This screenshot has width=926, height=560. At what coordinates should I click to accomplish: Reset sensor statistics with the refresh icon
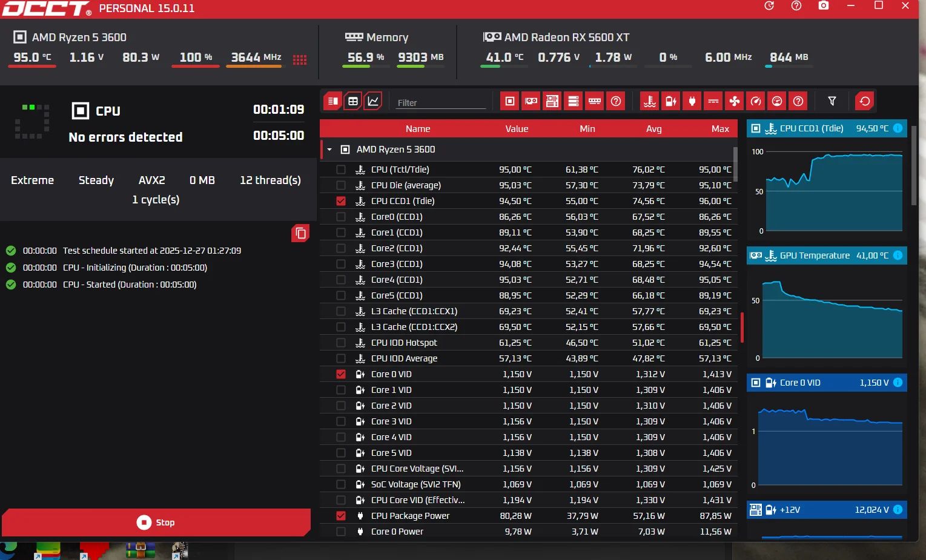(865, 101)
